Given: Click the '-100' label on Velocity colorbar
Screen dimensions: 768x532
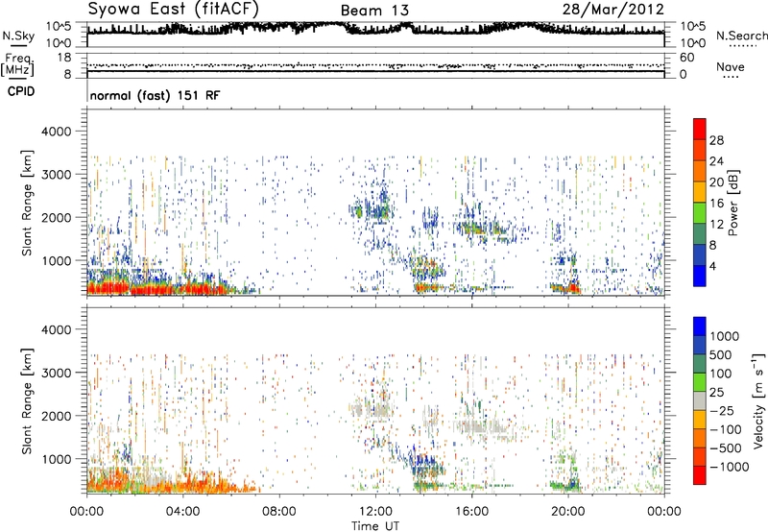Looking at the screenshot, I should coord(725,429).
